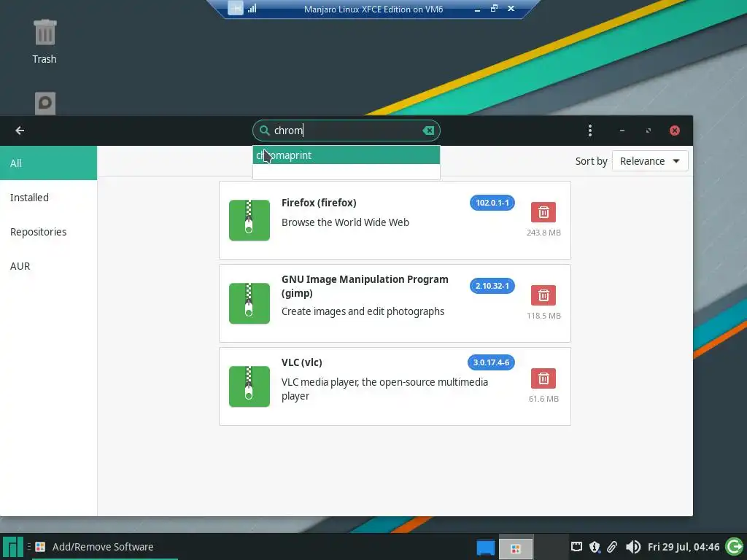Click the signal bars icon in VM bar
The width and height of the screenshot is (747, 560).
tap(252, 8)
